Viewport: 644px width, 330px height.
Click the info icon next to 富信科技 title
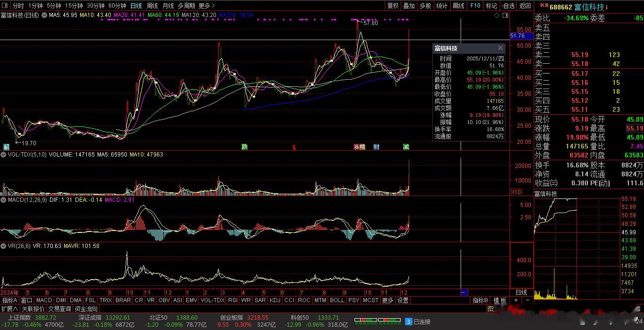click(607, 7)
